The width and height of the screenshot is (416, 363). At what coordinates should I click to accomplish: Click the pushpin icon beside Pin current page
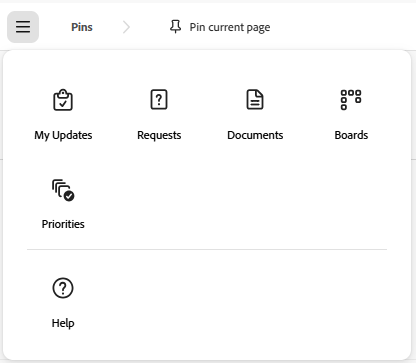coord(176,27)
